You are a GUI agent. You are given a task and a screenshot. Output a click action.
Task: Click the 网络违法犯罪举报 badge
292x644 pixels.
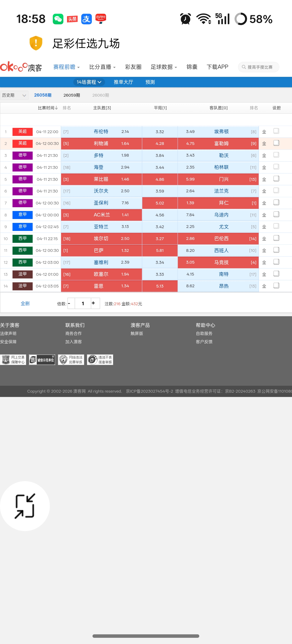pos(71,359)
